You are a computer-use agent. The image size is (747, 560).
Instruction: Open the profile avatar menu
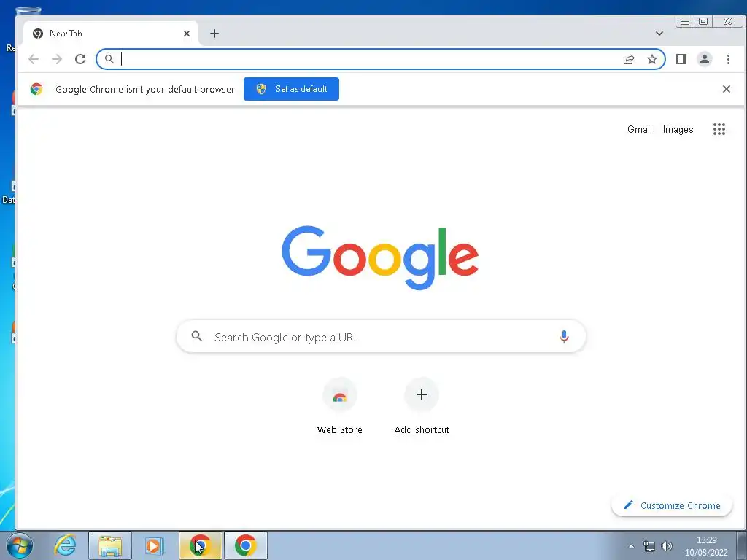(704, 59)
